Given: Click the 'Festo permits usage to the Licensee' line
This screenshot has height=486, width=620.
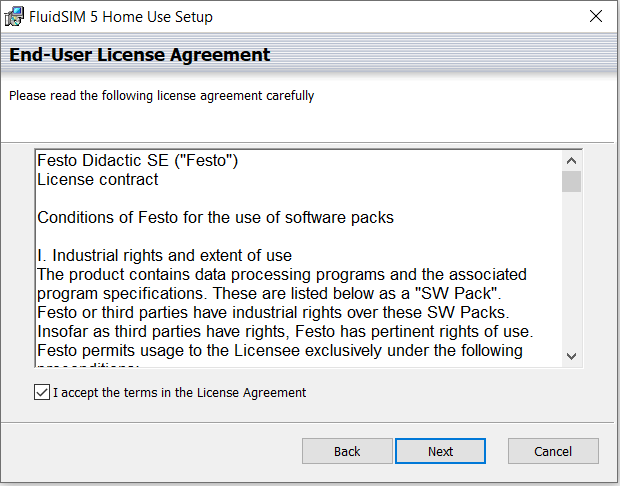Looking at the screenshot, I should point(280,350).
